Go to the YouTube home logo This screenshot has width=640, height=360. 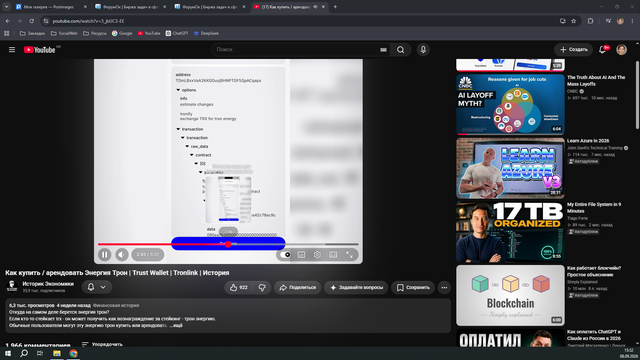click(40, 50)
